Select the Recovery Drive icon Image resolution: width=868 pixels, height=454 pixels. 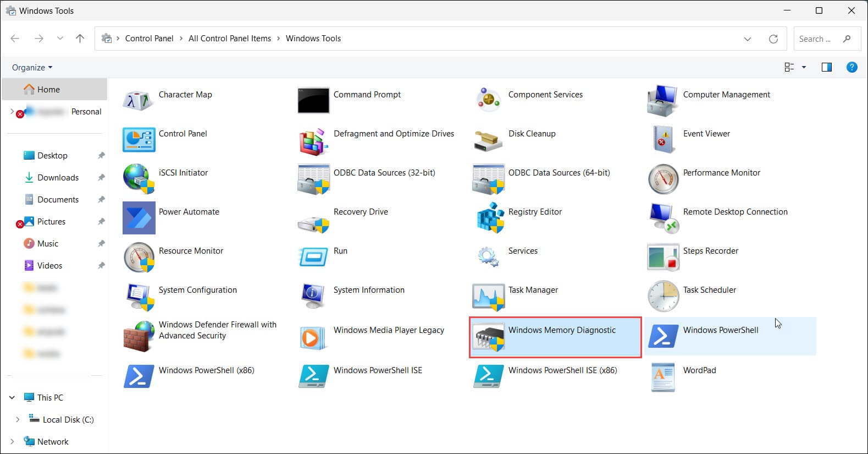[x=313, y=223]
